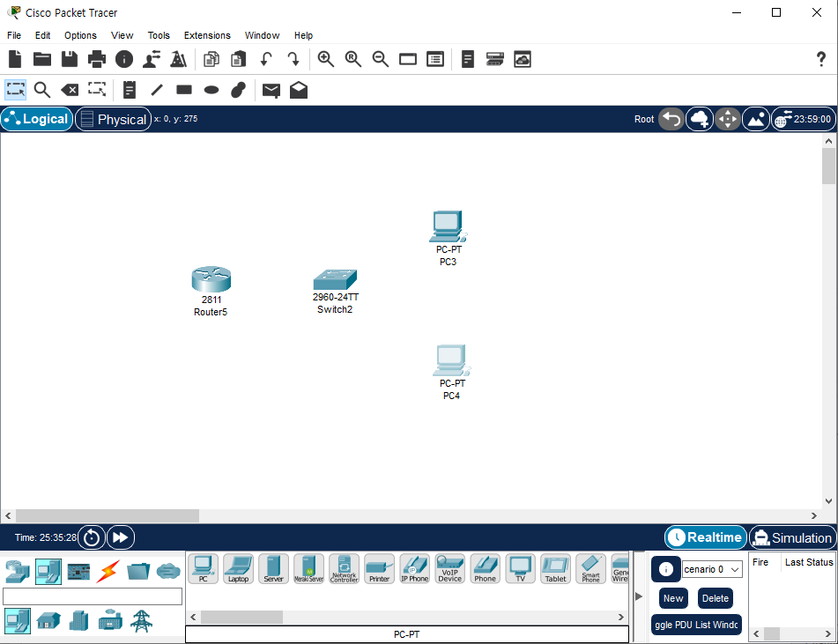The height and width of the screenshot is (644, 838).
Task: Select the Draw Freeform tool
Action: click(x=239, y=90)
